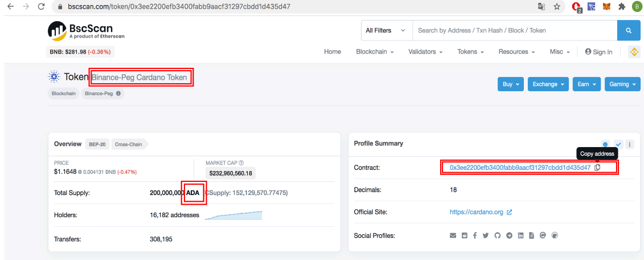Expand the Misc nav menu

click(x=560, y=52)
